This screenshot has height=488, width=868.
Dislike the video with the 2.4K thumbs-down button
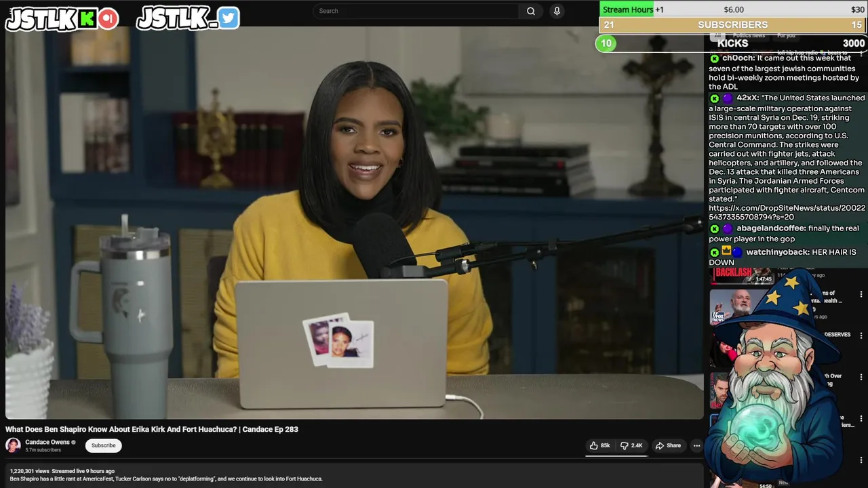(x=631, y=445)
